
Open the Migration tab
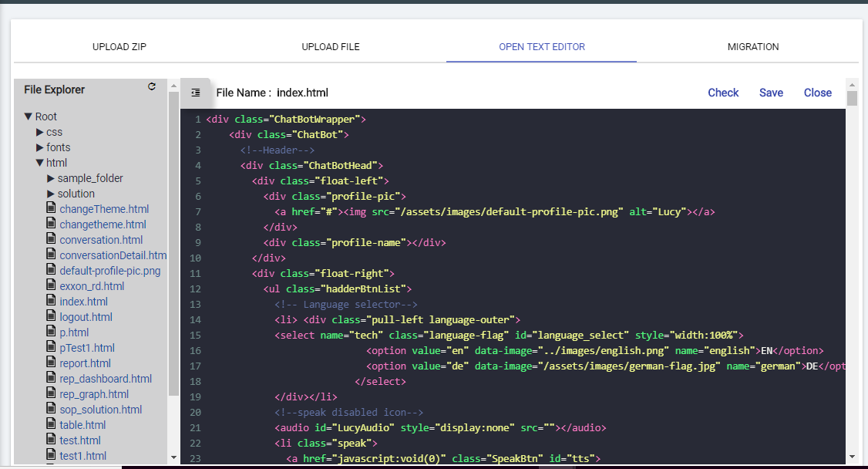[753, 47]
